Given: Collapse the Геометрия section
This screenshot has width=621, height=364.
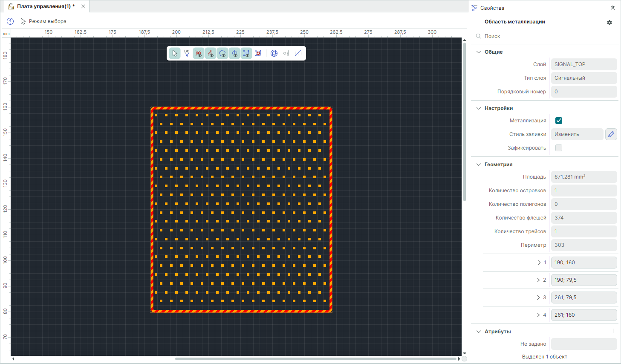Looking at the screenshot, I should [478, 165].
